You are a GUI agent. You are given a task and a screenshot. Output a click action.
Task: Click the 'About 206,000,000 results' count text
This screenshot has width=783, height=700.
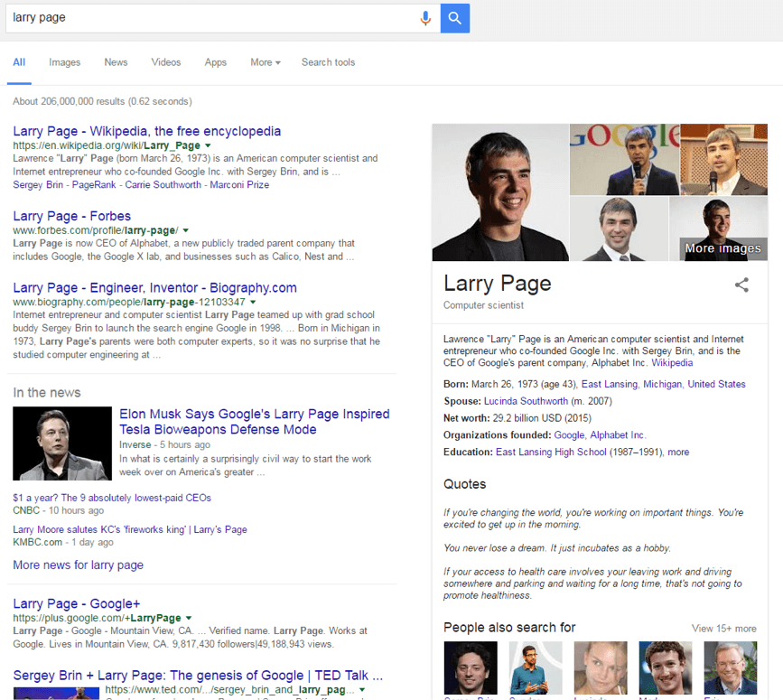coord(102,101)
